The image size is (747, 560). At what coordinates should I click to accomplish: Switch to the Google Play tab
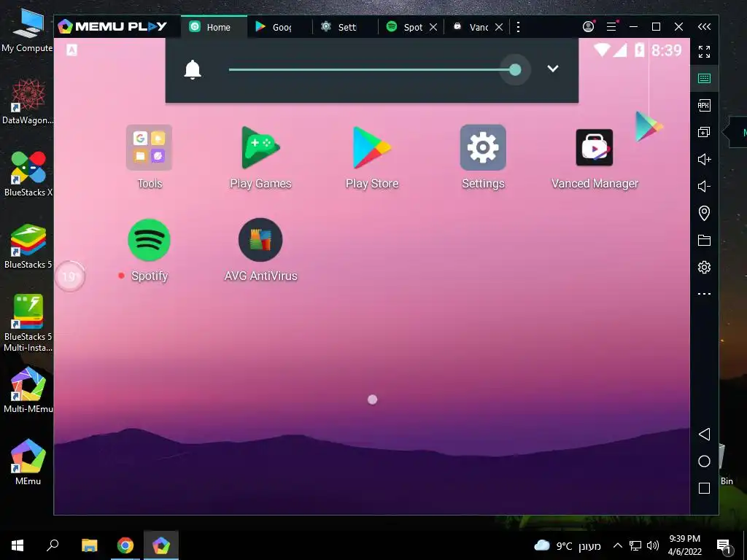[279, 27]
